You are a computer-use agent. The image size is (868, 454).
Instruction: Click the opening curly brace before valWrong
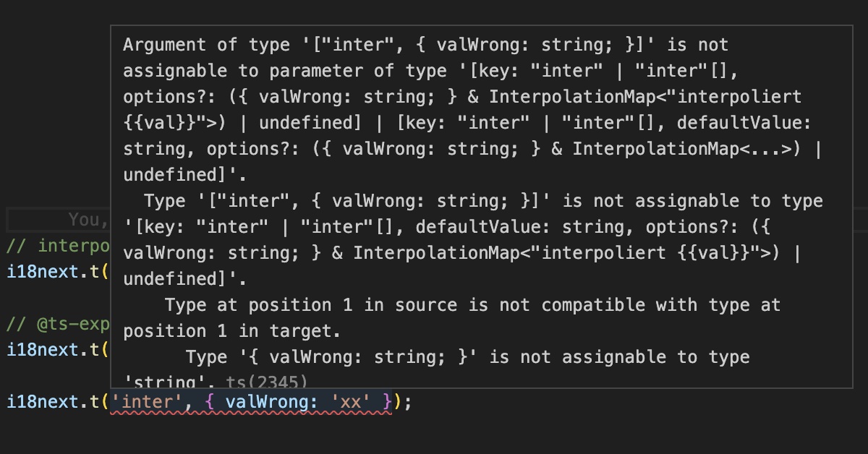[209, 402]
